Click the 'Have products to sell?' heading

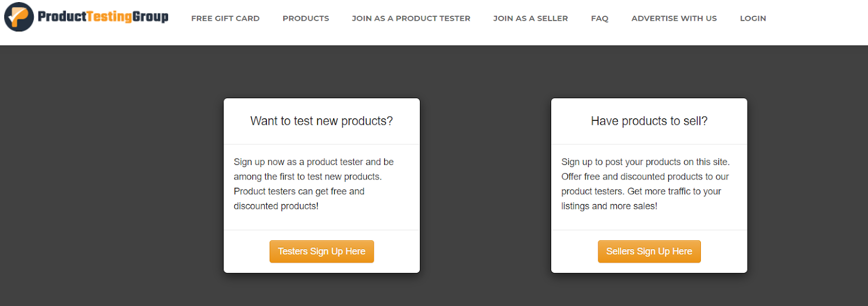(x=649, y=121)
